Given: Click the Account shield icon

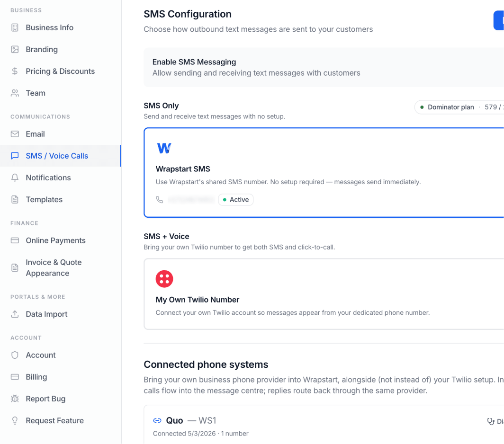Looking at the screenshot, I should pos(15,355).
